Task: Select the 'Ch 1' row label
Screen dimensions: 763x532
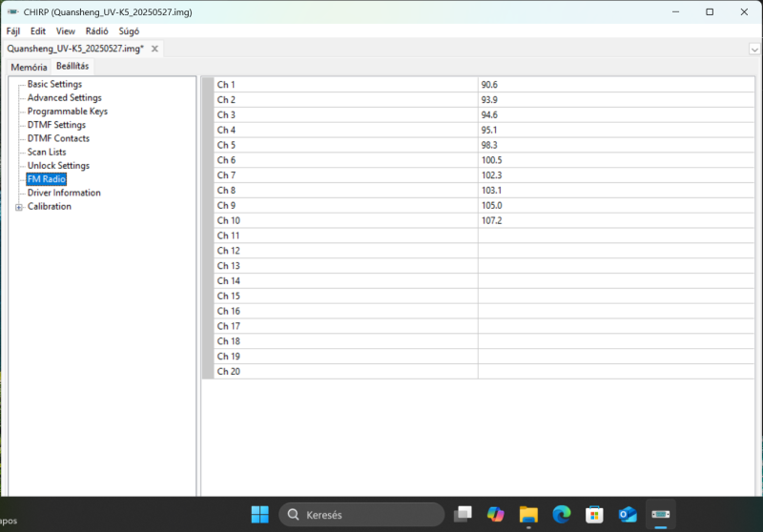Action: pyautogui.click(x=226, y=85)
